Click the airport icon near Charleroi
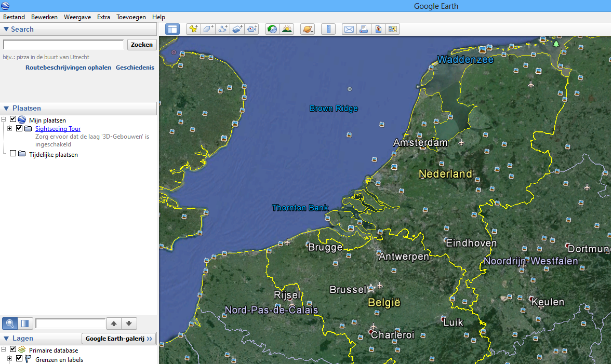612x364 pixels. (374, 326)
